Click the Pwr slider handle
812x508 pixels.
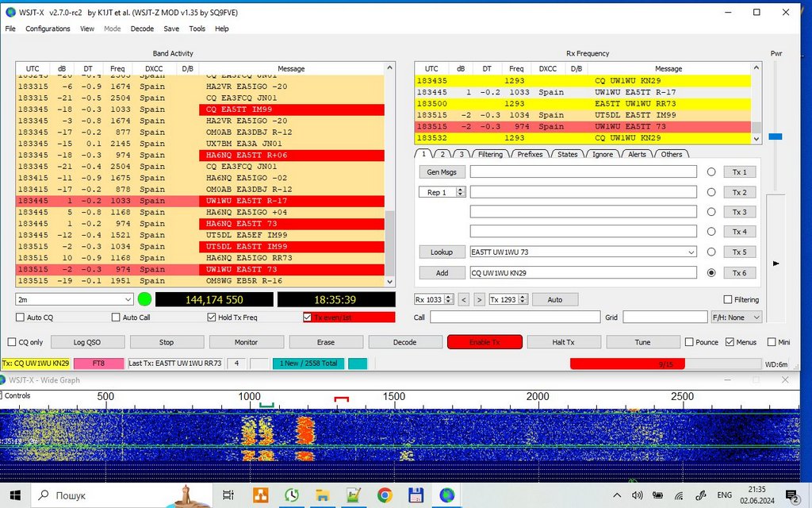tap(776, 137)
